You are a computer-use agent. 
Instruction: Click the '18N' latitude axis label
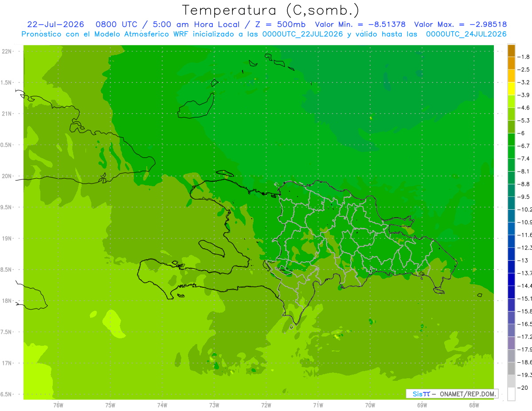tap(7, 301)
